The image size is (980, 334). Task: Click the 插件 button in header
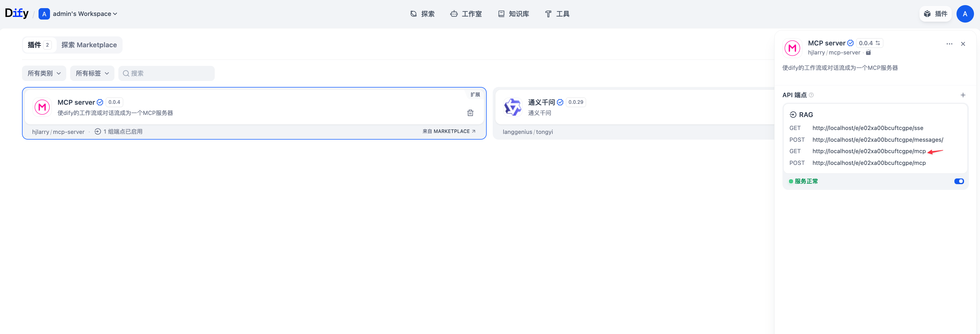coord(935,14)
